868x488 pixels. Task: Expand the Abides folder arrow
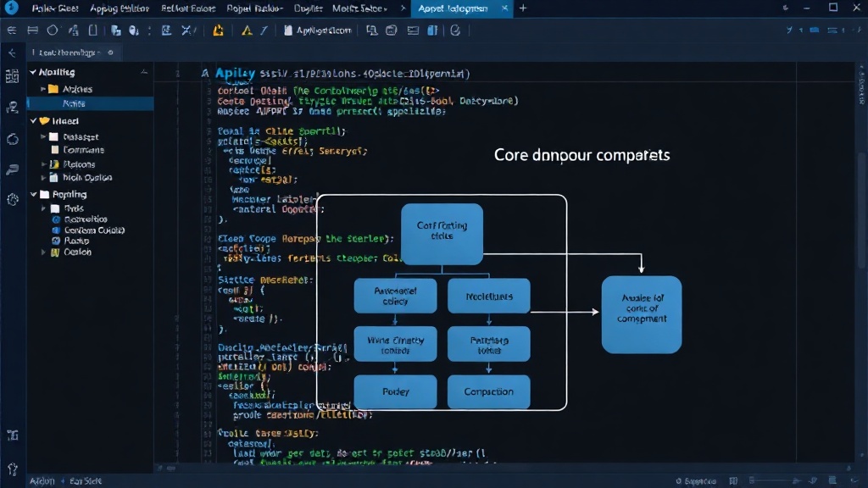pyautogui.click(x=42, y=88)
